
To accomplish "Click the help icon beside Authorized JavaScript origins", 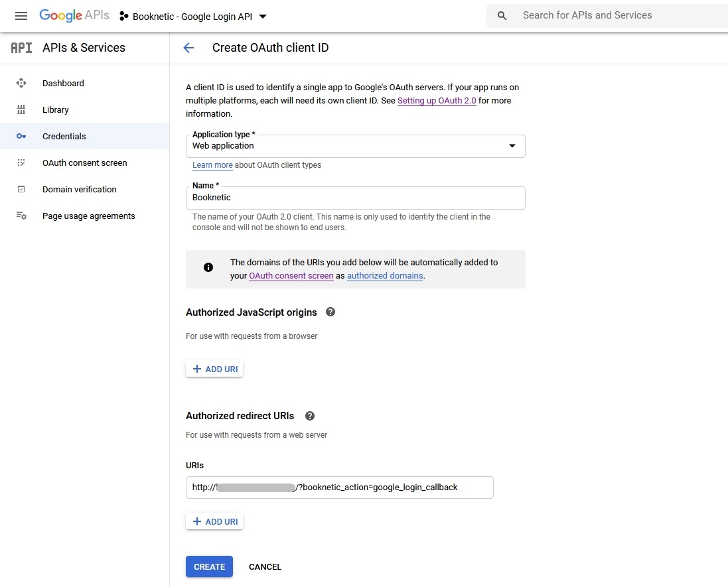I will (330, 312).
